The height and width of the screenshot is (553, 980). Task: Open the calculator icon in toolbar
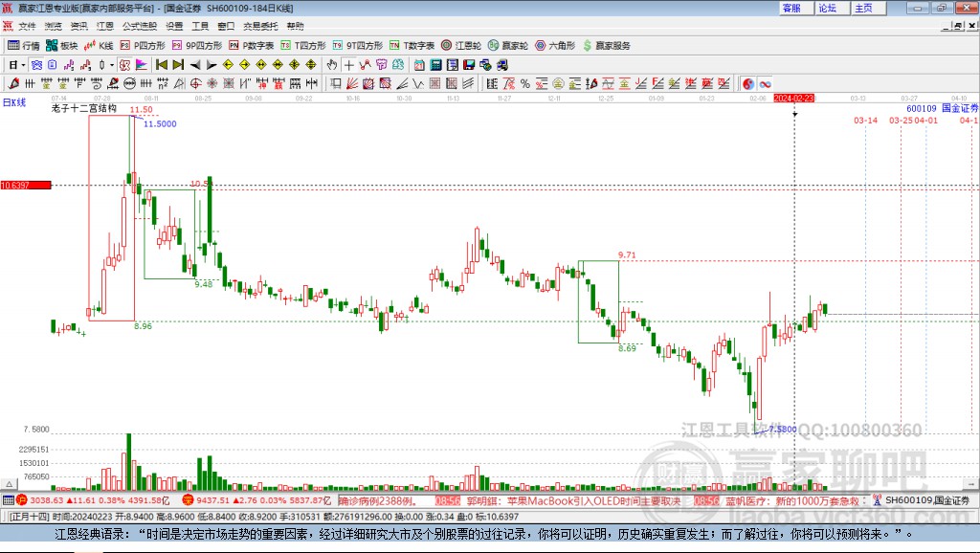[435, 65]
